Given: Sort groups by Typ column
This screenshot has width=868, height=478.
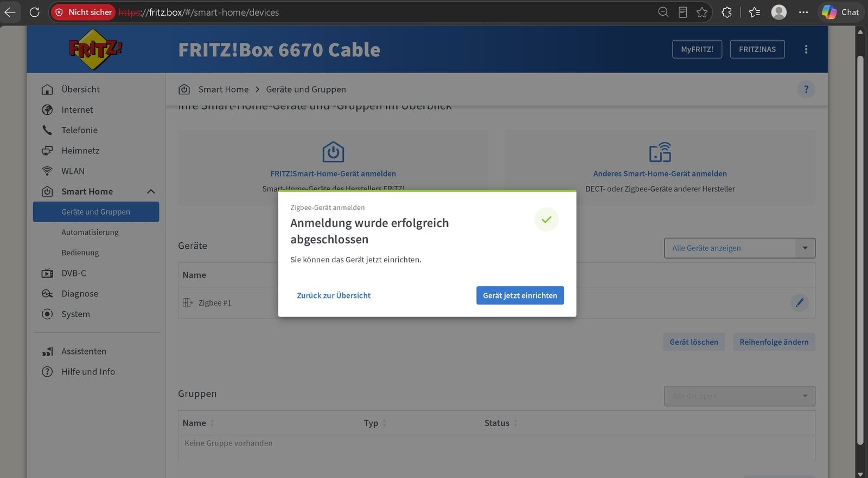Looking at the screenshot, I should point(375,423).
